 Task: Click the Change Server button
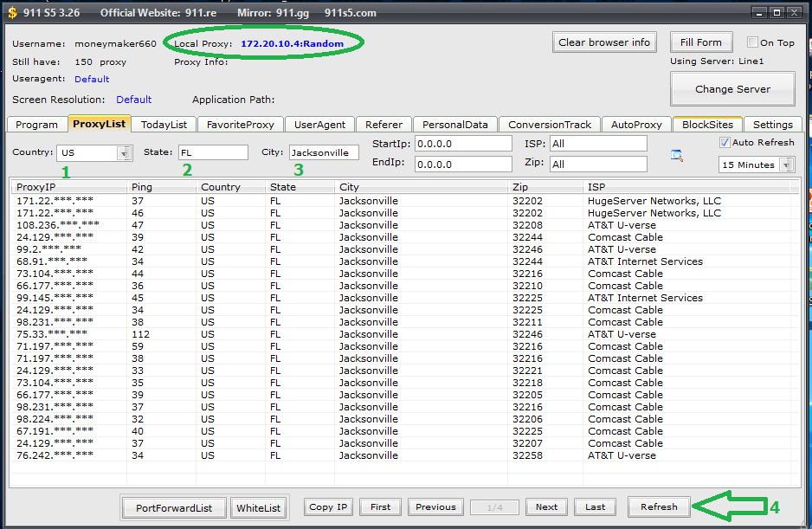(x=732, y=89)
